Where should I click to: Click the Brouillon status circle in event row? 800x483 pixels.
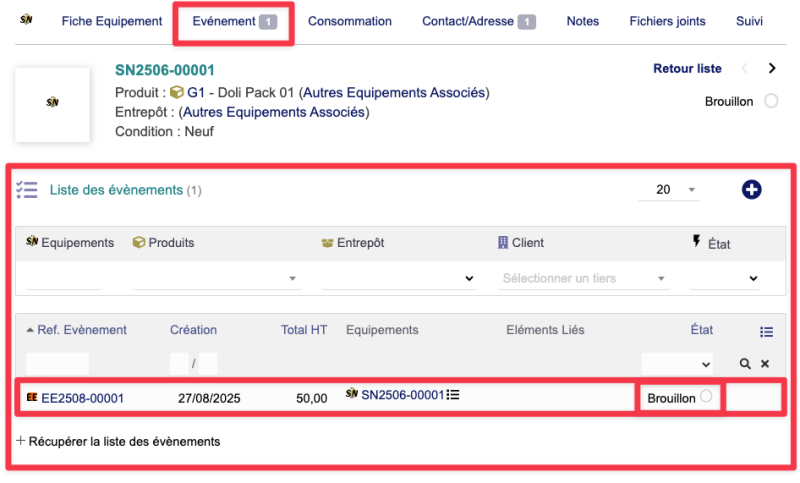(706, 397)
